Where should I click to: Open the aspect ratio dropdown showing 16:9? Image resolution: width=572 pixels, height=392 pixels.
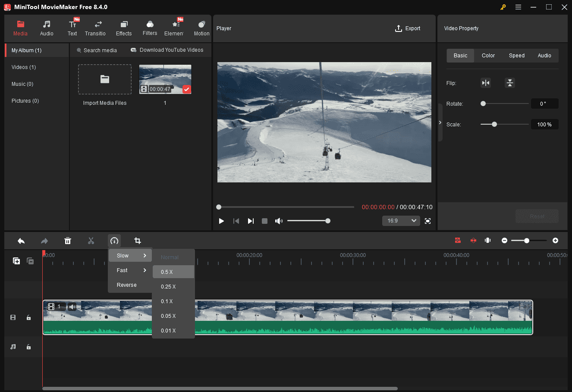coord(401,220)
